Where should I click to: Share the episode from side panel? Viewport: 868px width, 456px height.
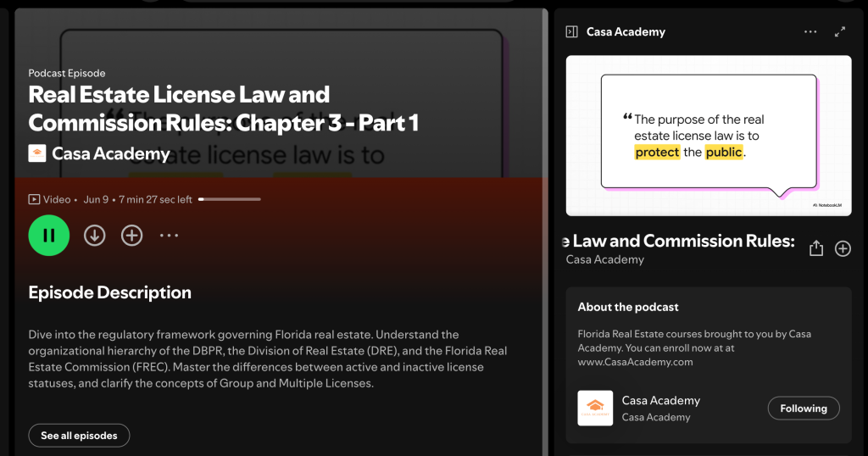pos(816,248)
